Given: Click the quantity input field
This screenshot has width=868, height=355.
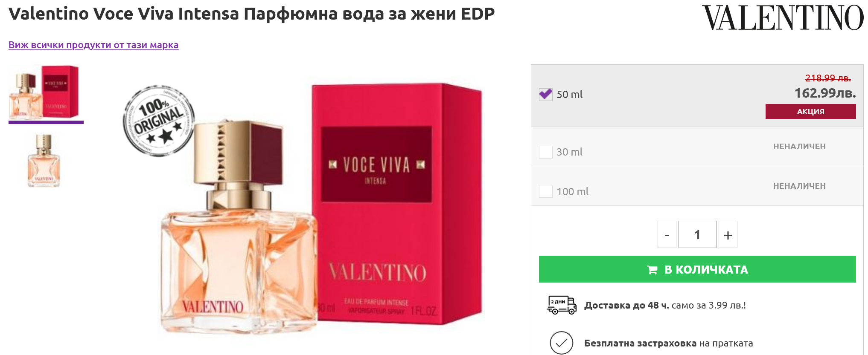Looking at the screenshot, I should point(697,234).
